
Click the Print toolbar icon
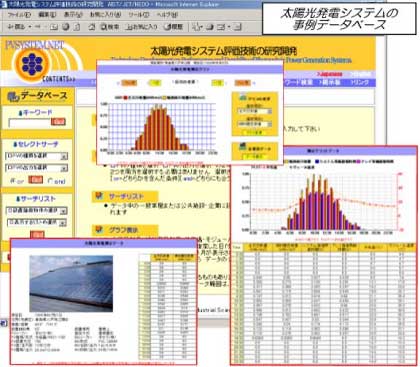[x=210, y=27]
